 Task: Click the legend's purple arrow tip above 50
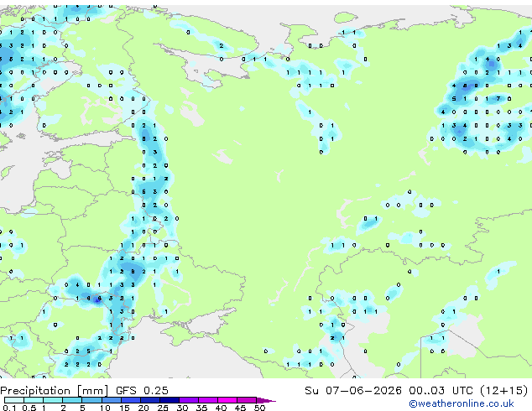point(266,400)
